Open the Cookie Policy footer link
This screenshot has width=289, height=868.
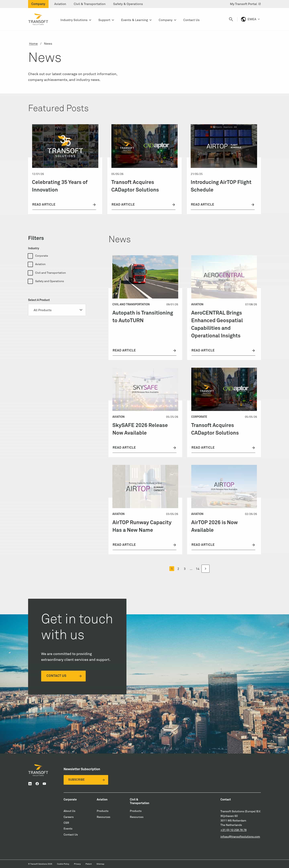click(x=63, y=864)
